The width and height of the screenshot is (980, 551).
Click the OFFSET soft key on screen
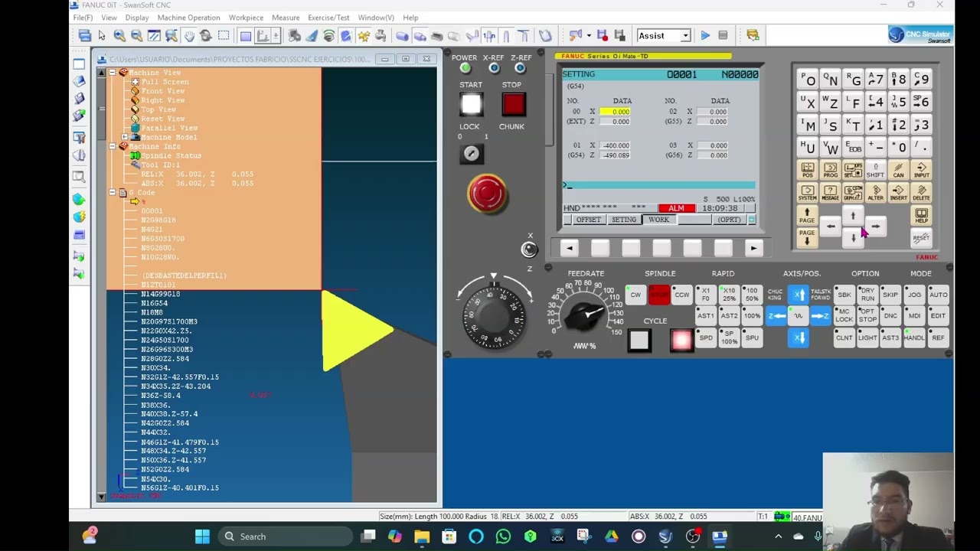pos(589,220)
